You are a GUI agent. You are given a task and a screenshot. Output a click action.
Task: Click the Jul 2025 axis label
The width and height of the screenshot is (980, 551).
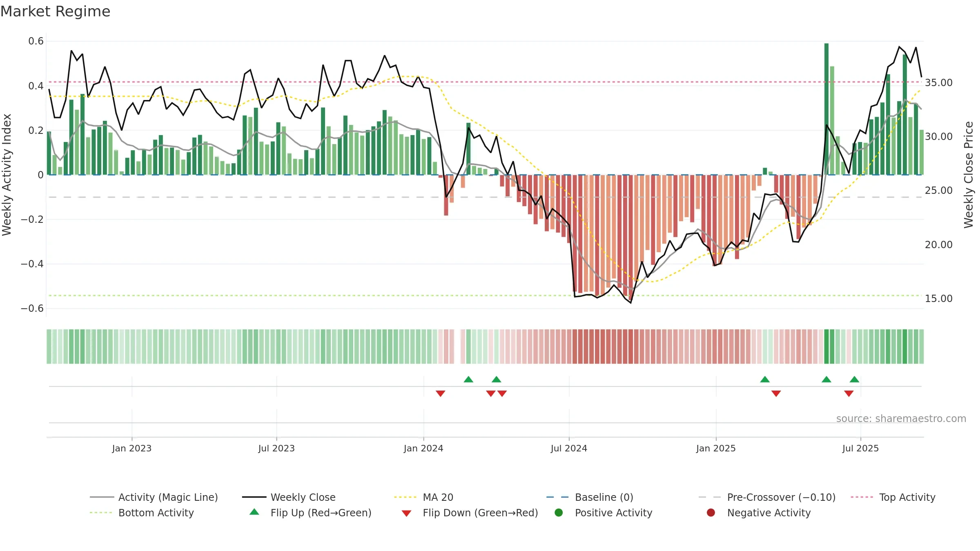pos(860,448)
